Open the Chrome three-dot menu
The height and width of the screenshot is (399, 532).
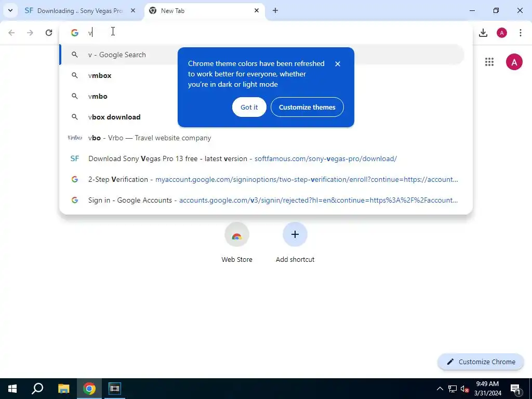(x=521, y=33)
